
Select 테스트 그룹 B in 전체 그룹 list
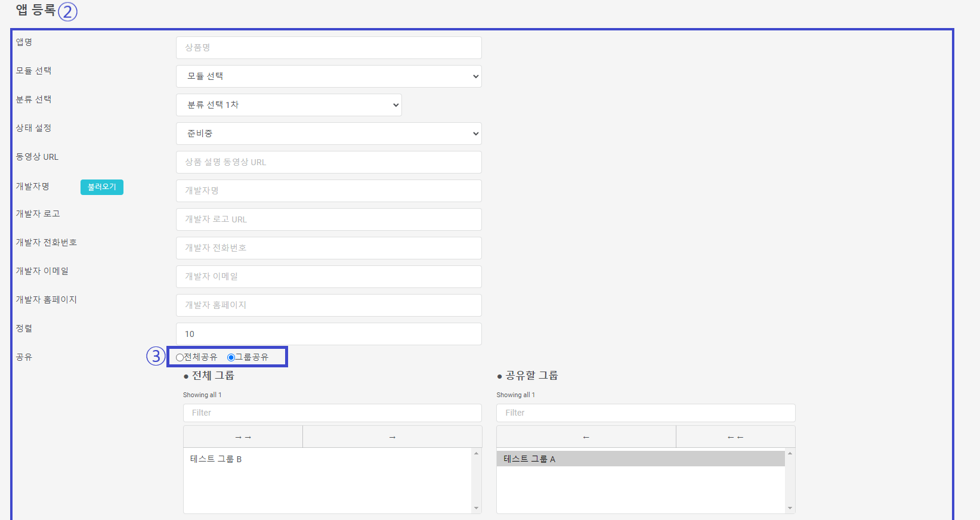pos(216,459)
